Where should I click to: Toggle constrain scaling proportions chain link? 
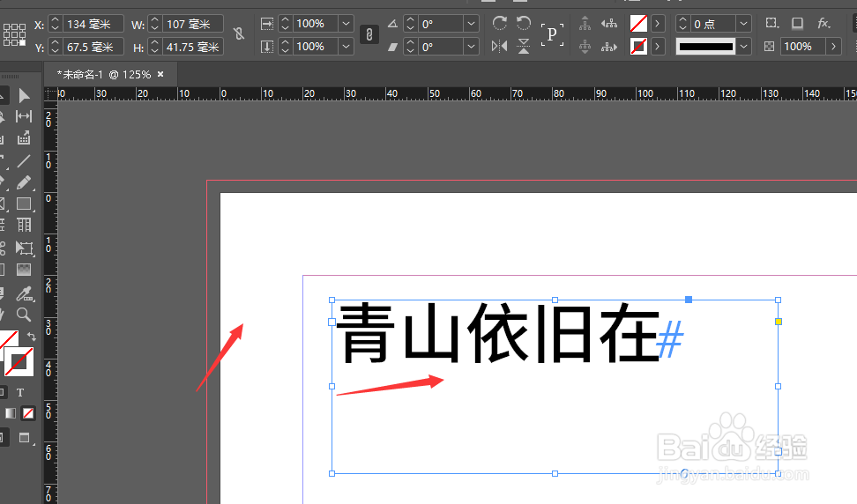click(x=369, y=34)
